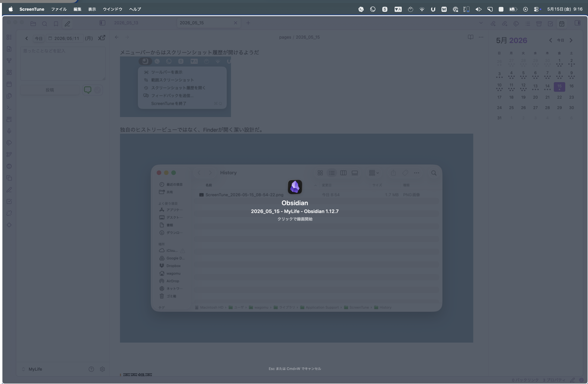Screen dimensions: 588x384
Task: Open Obsidian settings with the gear icon
Action: (x=102, y=369)
